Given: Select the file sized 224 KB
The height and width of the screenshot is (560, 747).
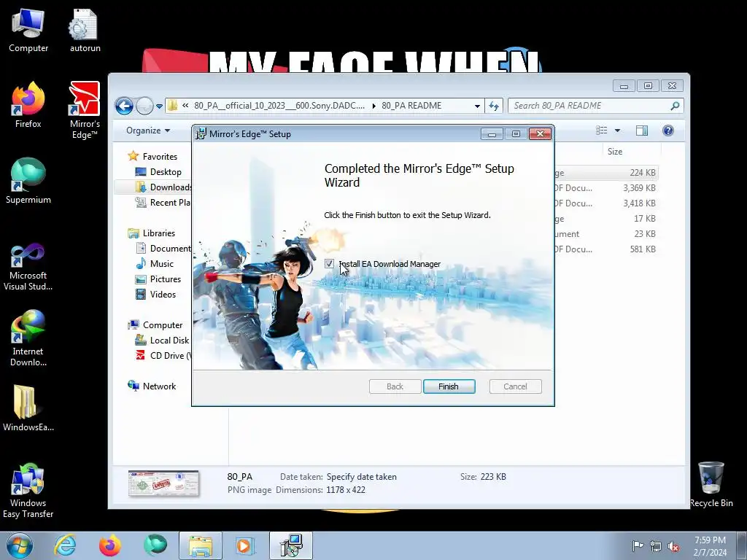Looking at the screenshot, I should (607, 173).
